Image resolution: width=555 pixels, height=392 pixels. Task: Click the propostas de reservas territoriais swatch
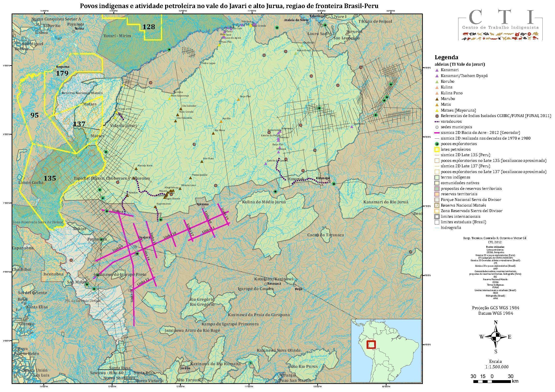(437, 188)
